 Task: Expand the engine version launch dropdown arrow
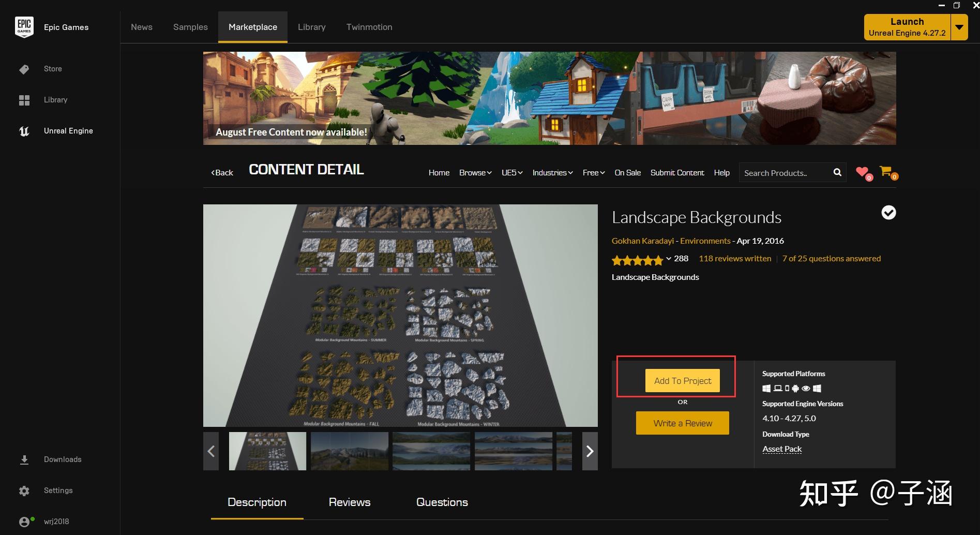point(959,27)
